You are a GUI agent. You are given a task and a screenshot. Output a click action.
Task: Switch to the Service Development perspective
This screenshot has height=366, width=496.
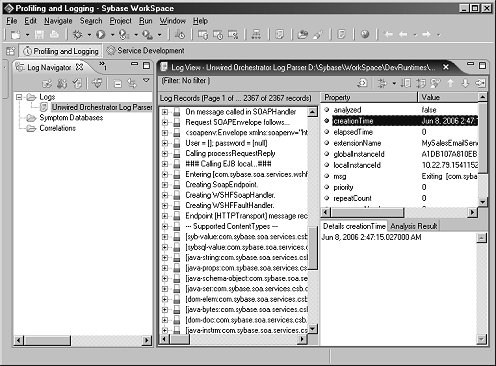[146, 51]
